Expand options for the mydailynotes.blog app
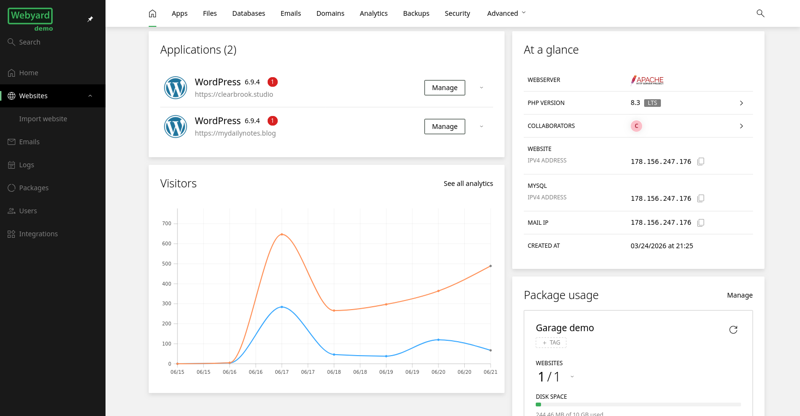 [481, 127]
